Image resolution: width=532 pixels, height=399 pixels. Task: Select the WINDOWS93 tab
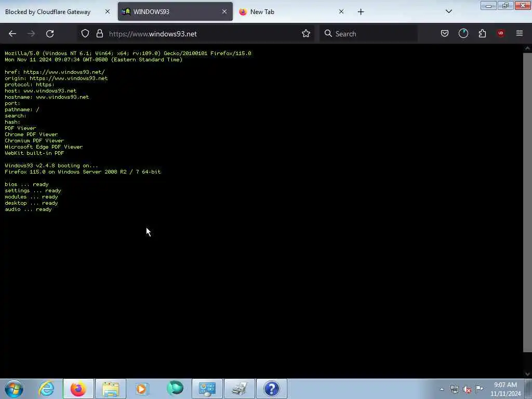[x=176, y=12]
